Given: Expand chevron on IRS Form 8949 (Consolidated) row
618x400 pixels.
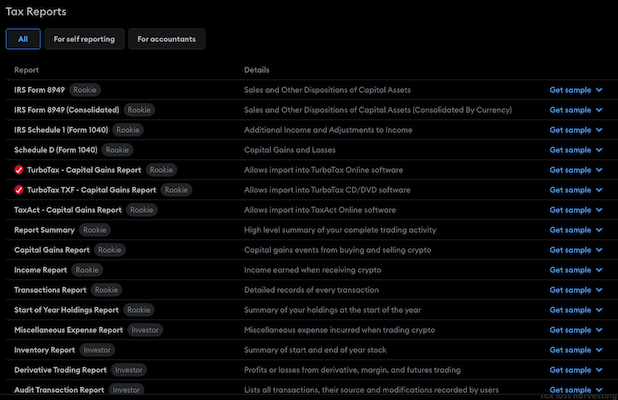Looking at the screenshot, I should pyautogui.click(x=599, y=110).
